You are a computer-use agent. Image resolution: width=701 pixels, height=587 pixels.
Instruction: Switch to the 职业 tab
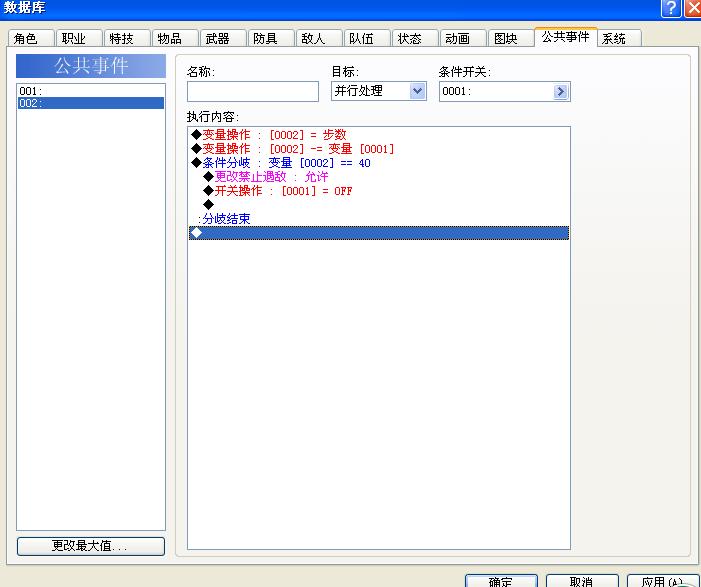pyautogui.click(x=79, y=38)
